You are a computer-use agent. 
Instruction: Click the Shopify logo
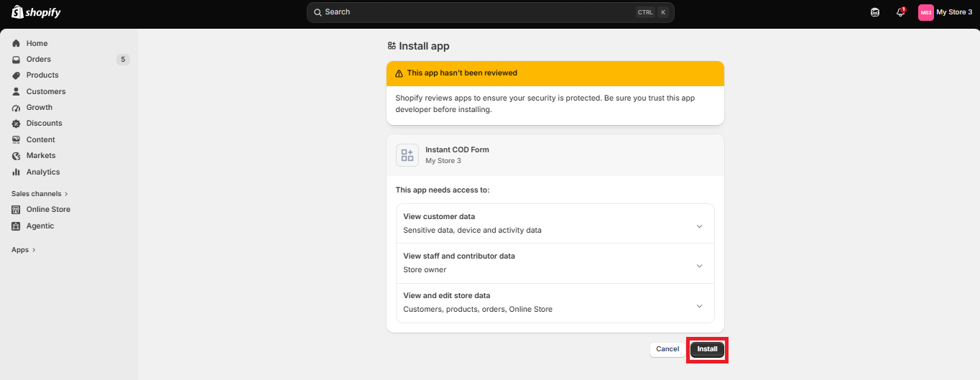[x=36, y=12]
